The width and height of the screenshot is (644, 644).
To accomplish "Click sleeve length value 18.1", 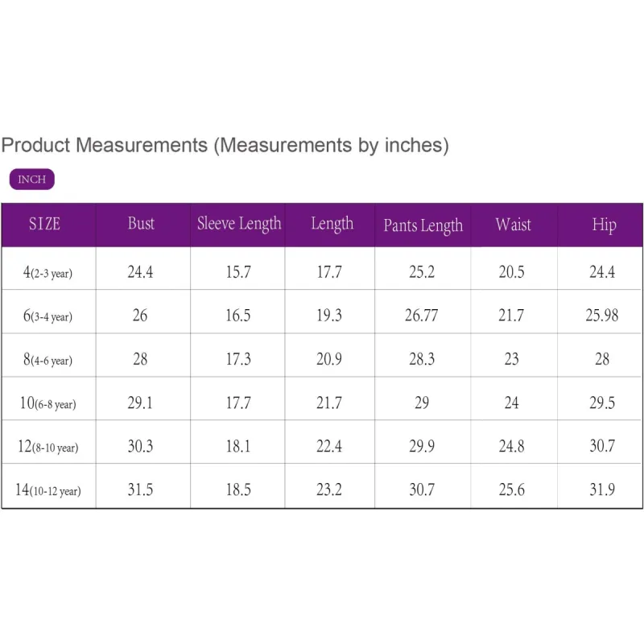I will pos(237,446).
